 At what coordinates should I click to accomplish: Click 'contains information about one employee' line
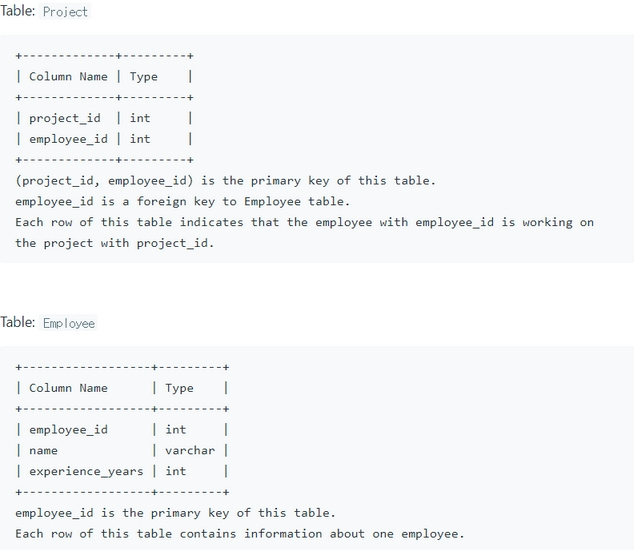coord(240,534)
